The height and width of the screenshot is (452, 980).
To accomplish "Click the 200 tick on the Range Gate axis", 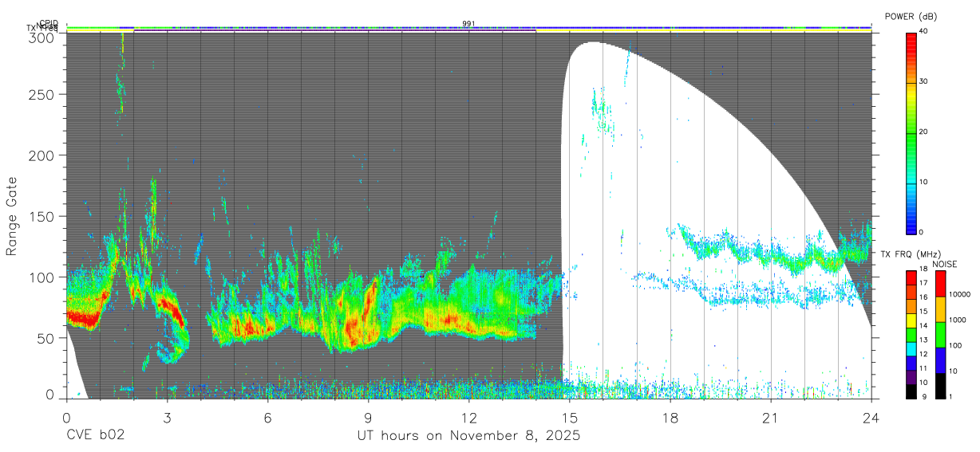I will point(42,155).
